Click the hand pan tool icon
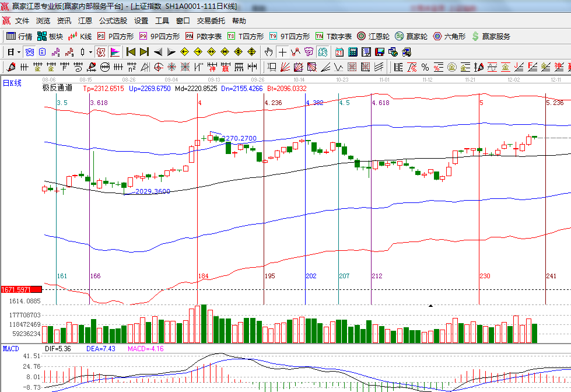The width and height of the screenshot is (571, 392). pos(268,52)
